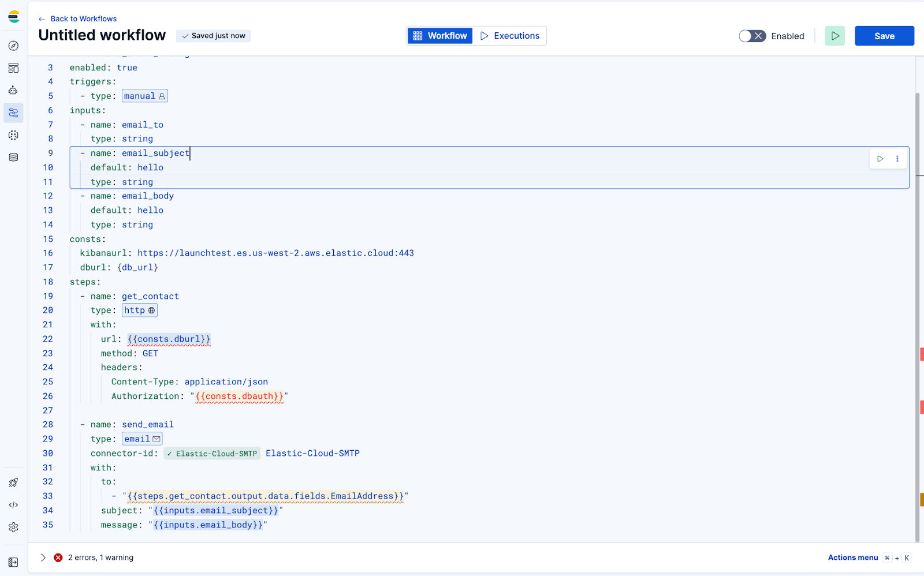Viewport: 924px width, 576px height.
Task: Run the email_subject step via green play icon
Action: [880, 158]
